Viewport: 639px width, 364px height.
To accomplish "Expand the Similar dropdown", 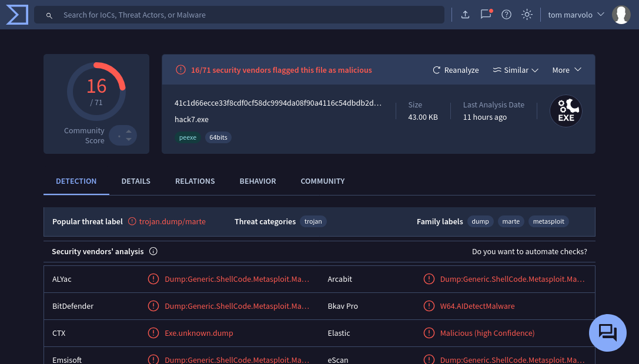I will click(516, 70).
